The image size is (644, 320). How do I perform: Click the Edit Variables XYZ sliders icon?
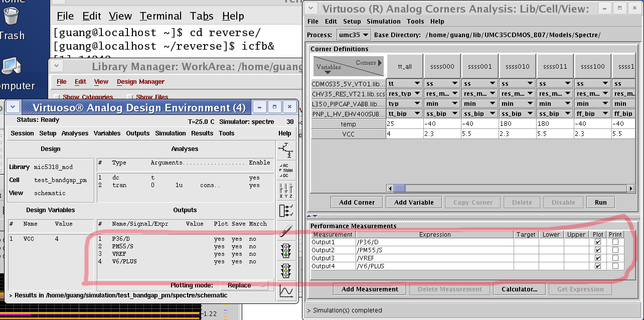[286, 190]
